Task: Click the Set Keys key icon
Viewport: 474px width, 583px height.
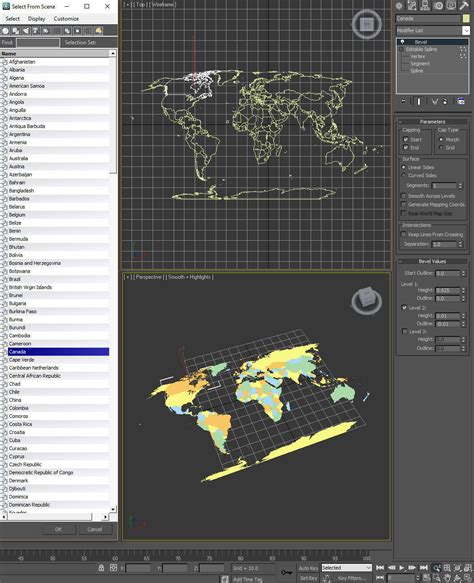Action: pos(286,572)
